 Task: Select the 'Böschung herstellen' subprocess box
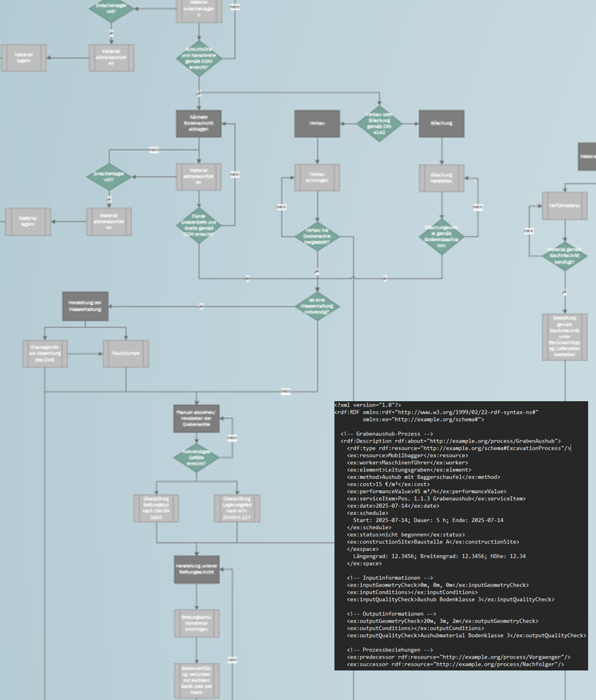(442, 177)
